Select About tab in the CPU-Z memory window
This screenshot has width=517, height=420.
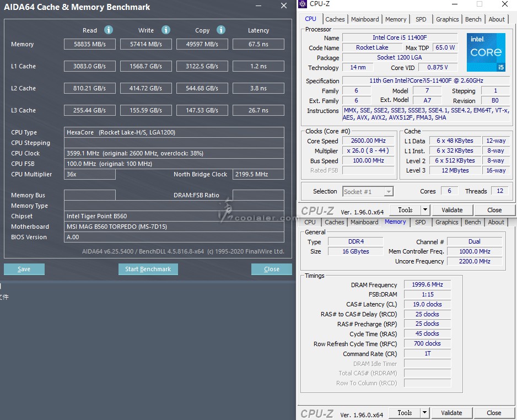496,222
